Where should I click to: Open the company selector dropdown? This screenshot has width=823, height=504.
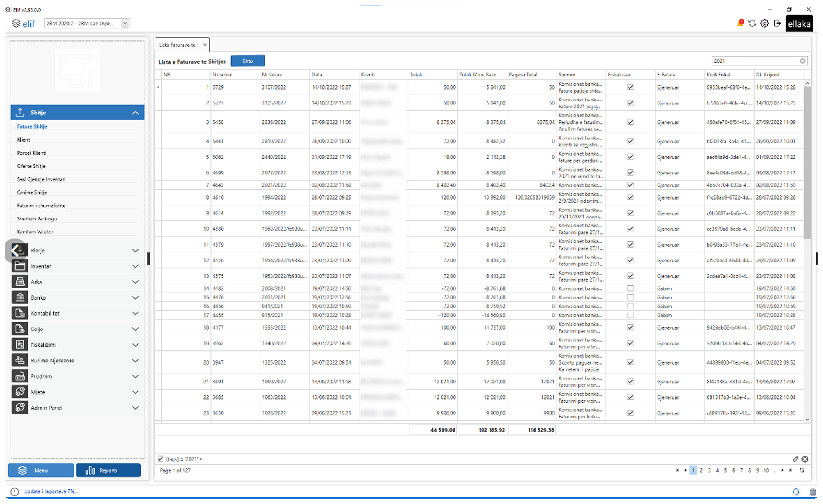[125, 23]
